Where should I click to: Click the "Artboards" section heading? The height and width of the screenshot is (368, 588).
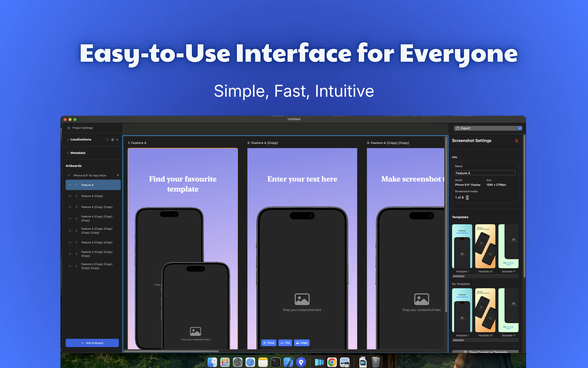74,166
